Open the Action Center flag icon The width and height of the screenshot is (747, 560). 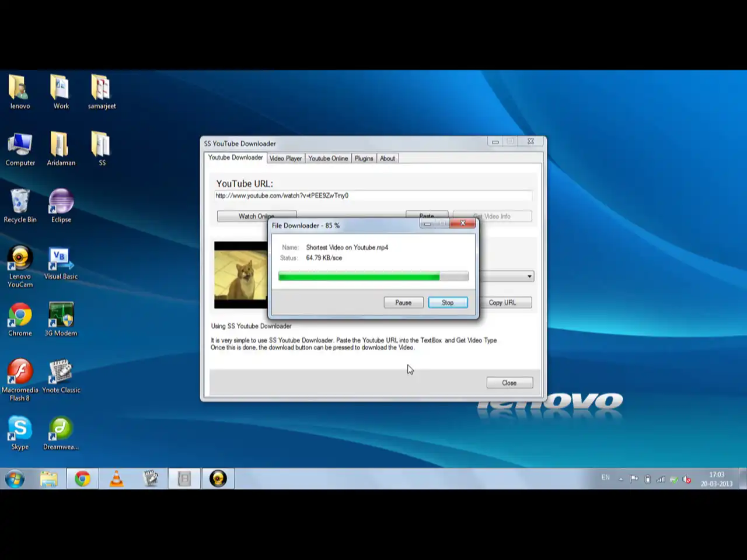point(634,479)
